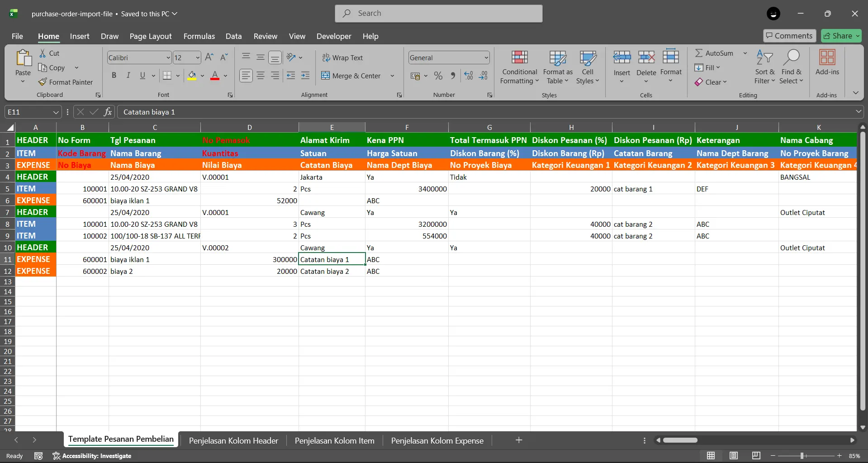Open the General number format dropdown
The width and height of the screenshot is (868, 463).
click(486, 58)
